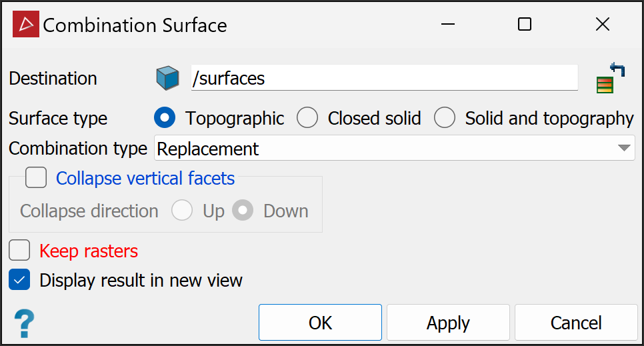Select the Closed solid radio option
The width and height of the screenshot is (644, 346).
tap(307, 118)
